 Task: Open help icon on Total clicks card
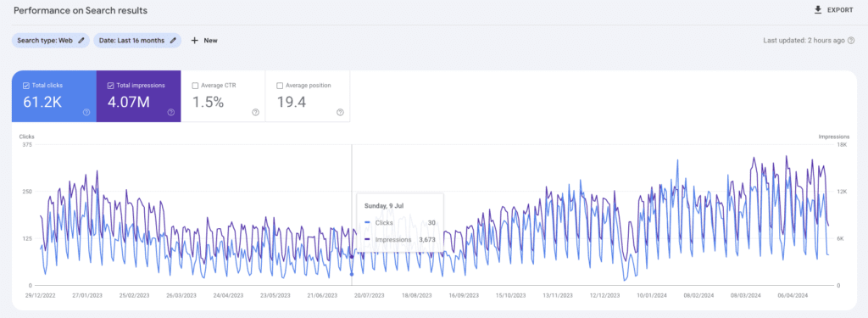coord(86,112)
